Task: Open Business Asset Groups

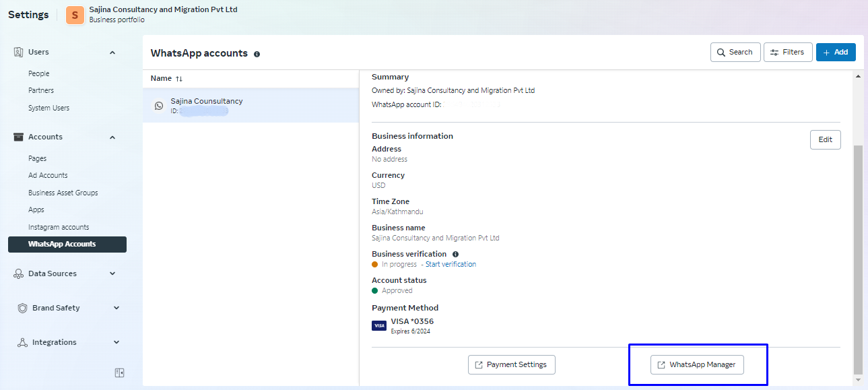Action: pyautogui.click(x=63, y=193)
